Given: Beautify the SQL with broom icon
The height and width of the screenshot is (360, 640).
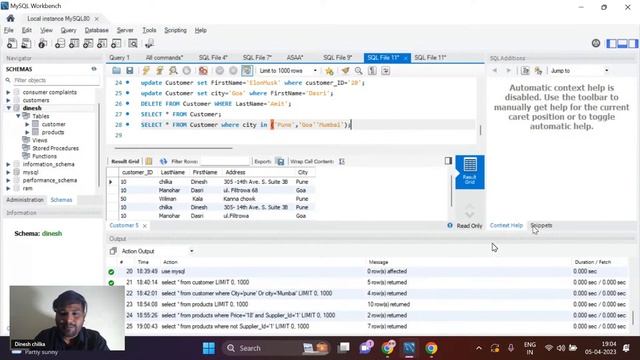Looking at the screenshot, I should [x=345, y=71].
